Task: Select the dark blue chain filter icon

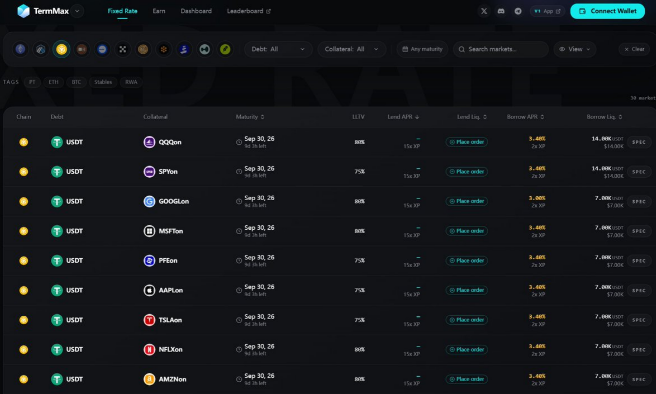Action: pyautogui.click(x=184, y=49)
